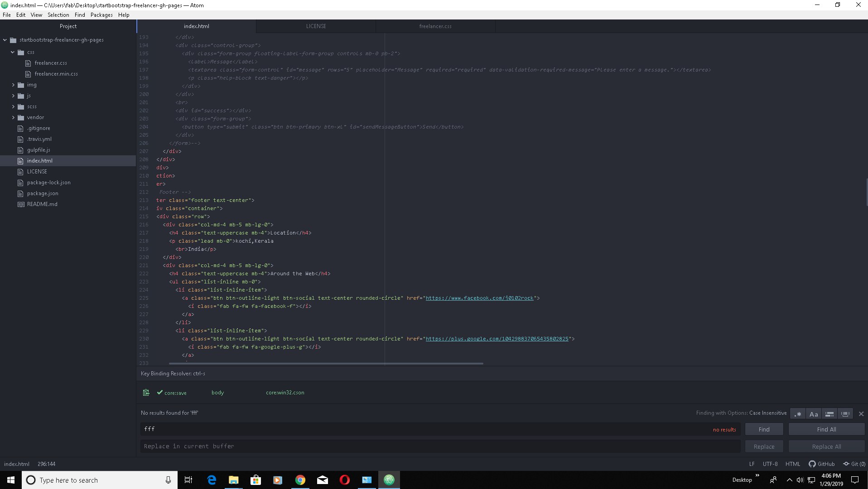This screenshot has height=489, width=868.
Task: Open the Help menu
Action: coord(124,15)
